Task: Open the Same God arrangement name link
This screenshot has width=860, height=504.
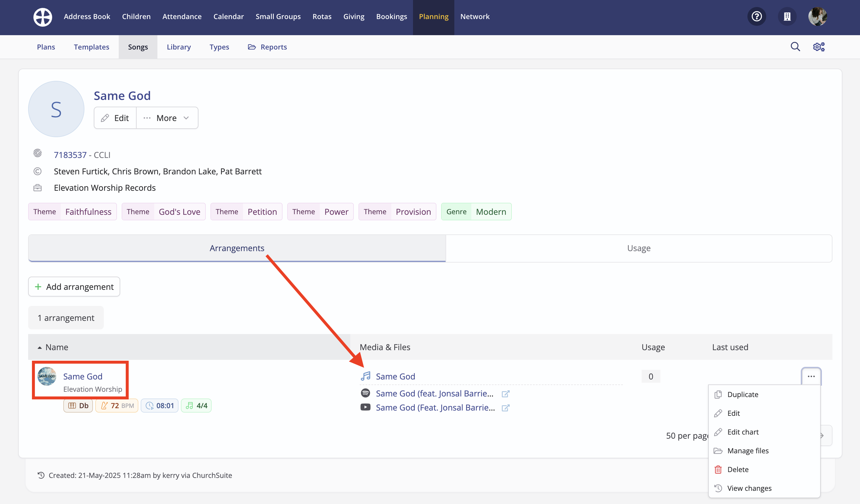Action: click(x=83, y=376)
